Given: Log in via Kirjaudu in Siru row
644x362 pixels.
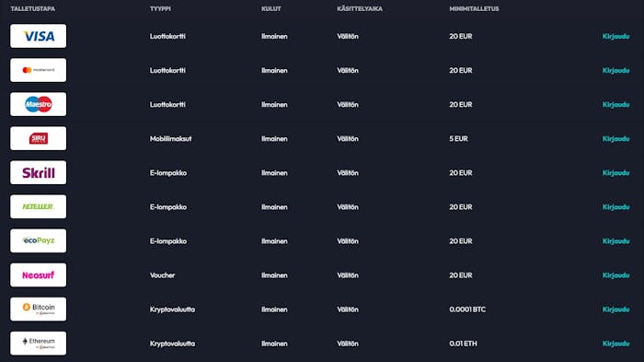Looking at the screenshot, I should click(x=615, y=139).
